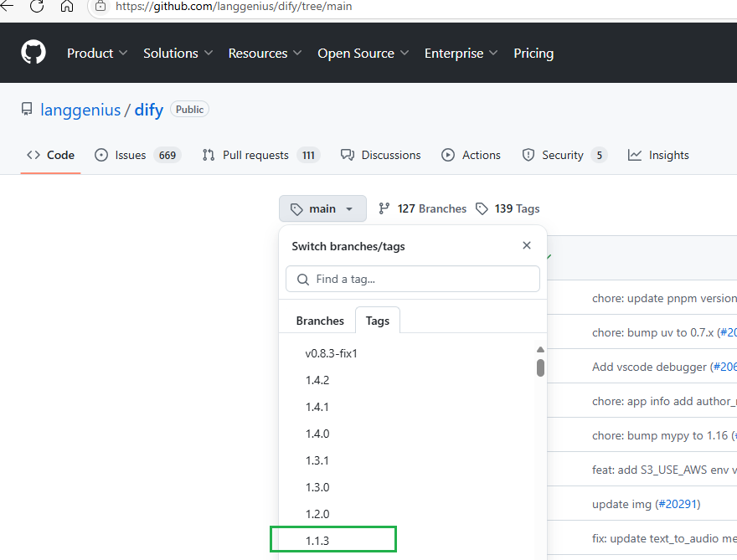The image size is (737, 560).
Task: Open the Insights tab
Action: click(x=658, y=155)
